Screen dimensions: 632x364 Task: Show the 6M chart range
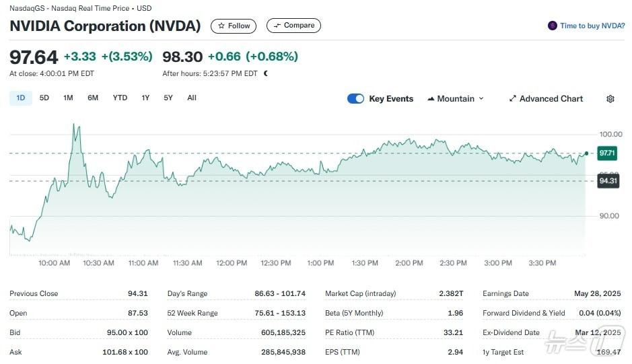pos(93,98)
